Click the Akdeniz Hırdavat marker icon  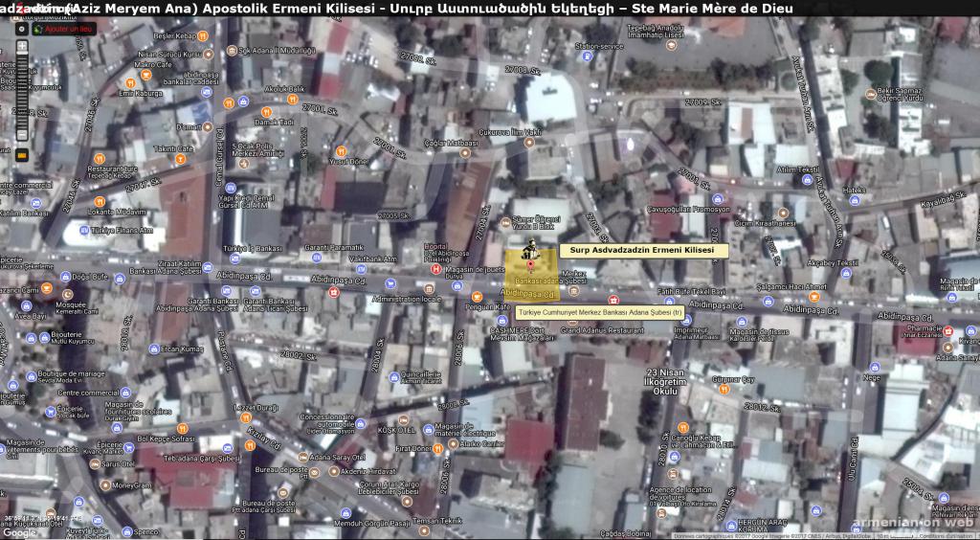click(334, 471)
